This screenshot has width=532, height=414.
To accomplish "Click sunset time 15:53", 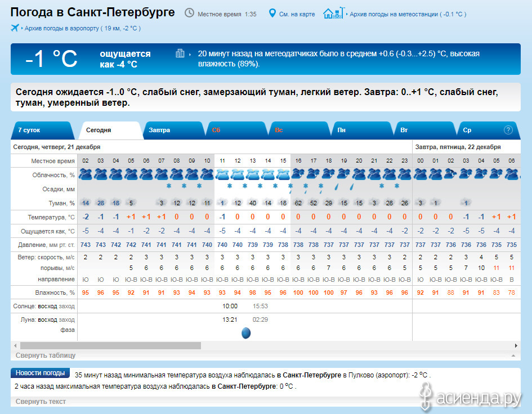I will pos(260,306).
